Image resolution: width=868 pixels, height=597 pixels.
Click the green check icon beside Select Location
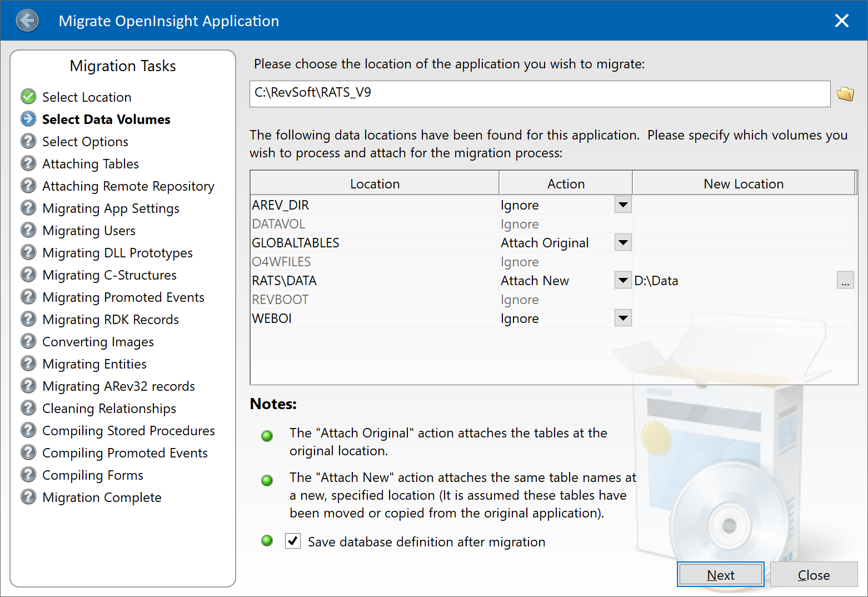click(28, 97)
